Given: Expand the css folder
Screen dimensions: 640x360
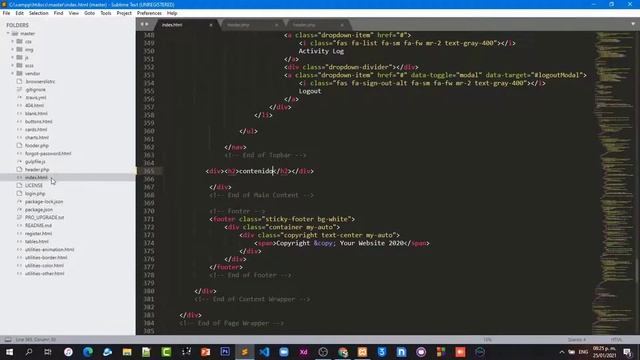Looking at the screenshot, I should [x=13, y=42].
